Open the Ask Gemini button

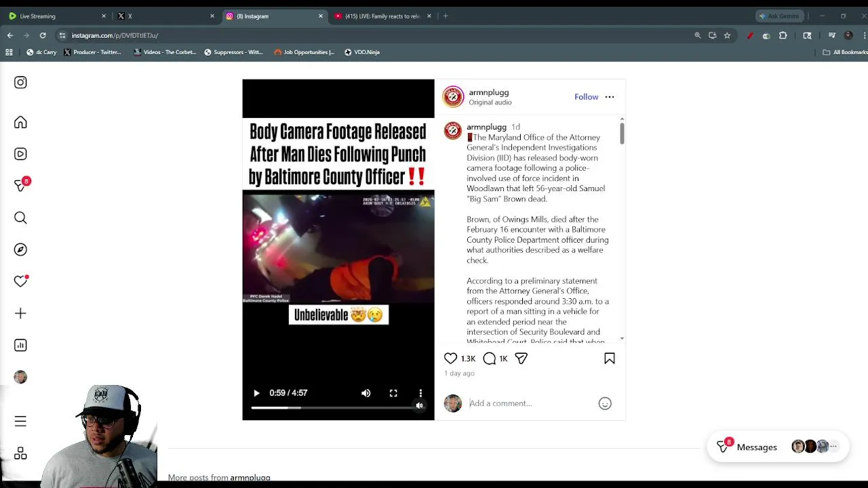(x=779, y=16)
